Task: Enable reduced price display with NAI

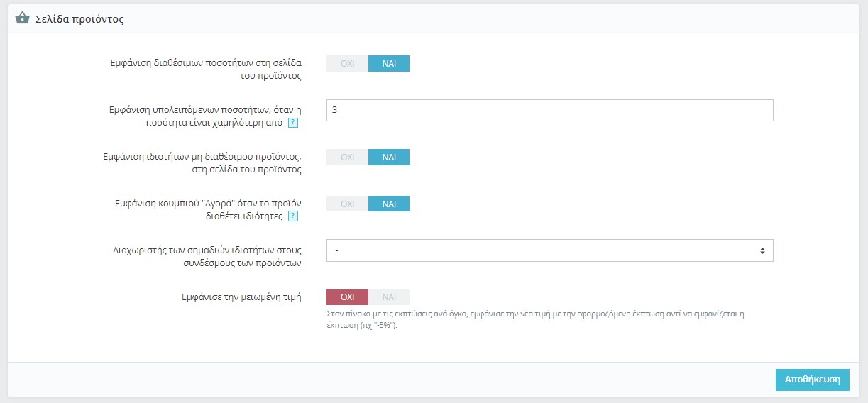Action: [x=389, y=297]
